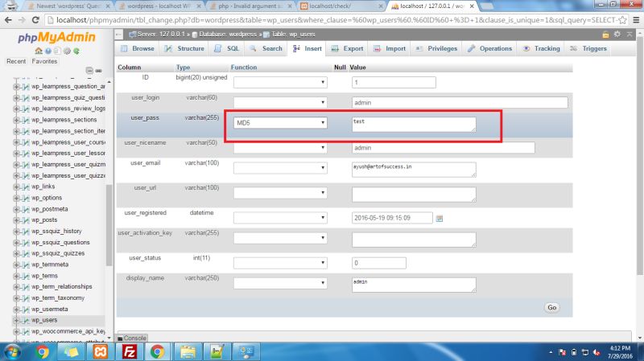Click the link with main panel icon
Viewport: 644px width, 361px height.
coord(98,71)
